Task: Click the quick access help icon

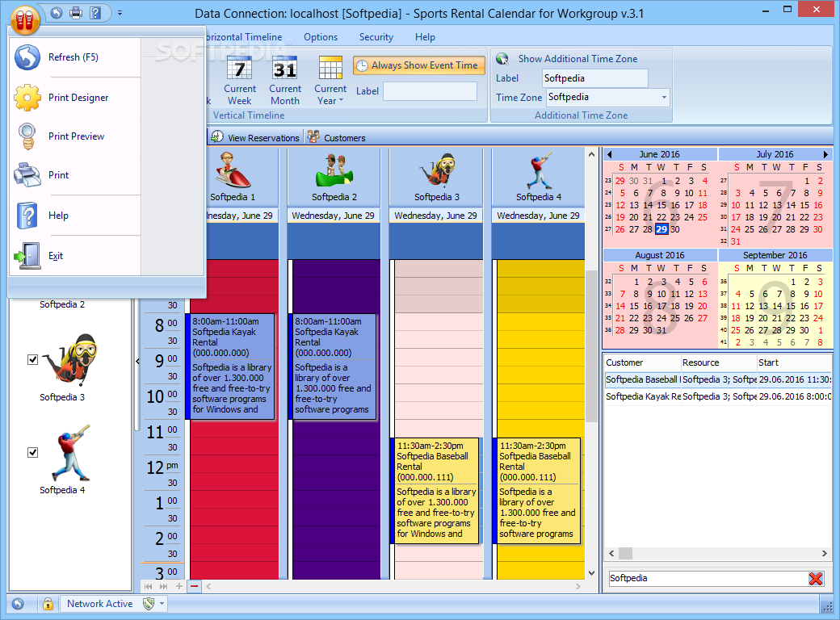Action: click(x=94, y=13)
